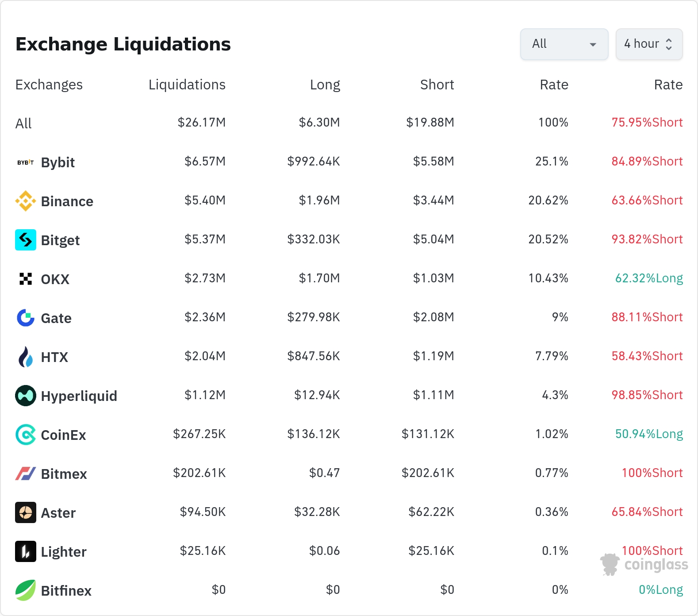
Task: Click the coinglass watermark logo
Action: (644, 565)
